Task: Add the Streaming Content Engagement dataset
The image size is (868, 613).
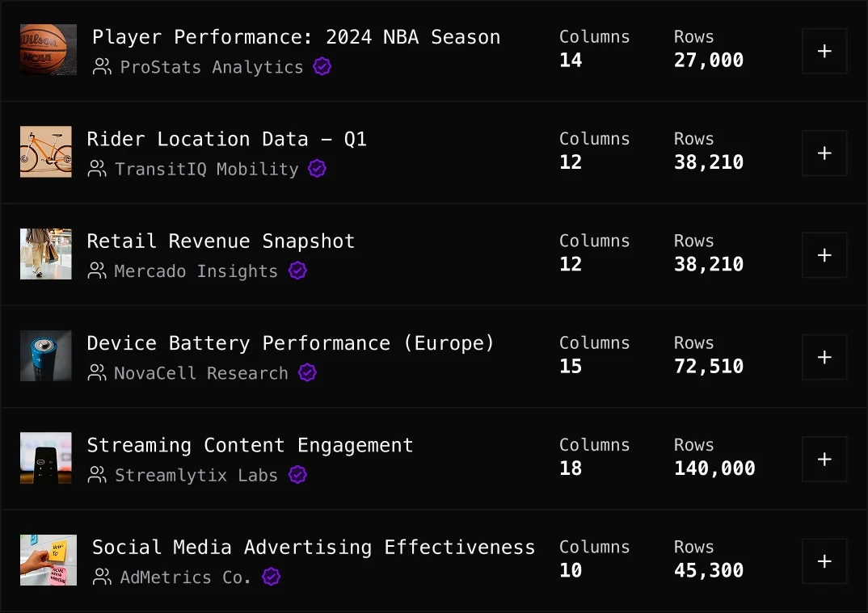Action: (x=824, y=459)
